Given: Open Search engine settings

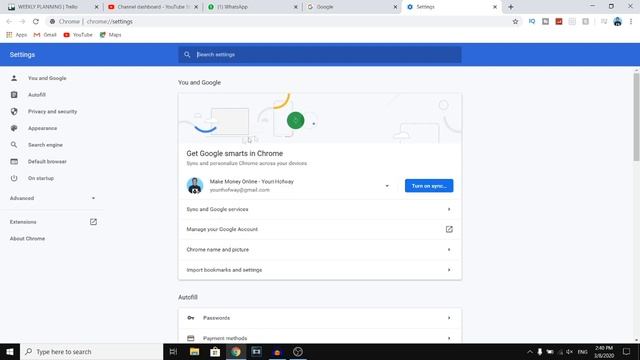Looking at the screenshot, I should 45,145.
